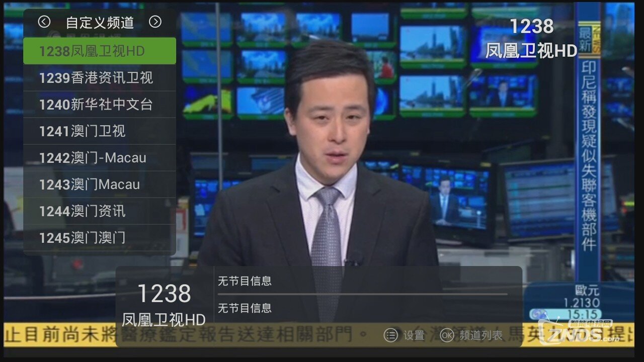The width and height of the screenshot is (644, 362).
Task: Go to next channel category arrow
Action: tap(155, 22)
